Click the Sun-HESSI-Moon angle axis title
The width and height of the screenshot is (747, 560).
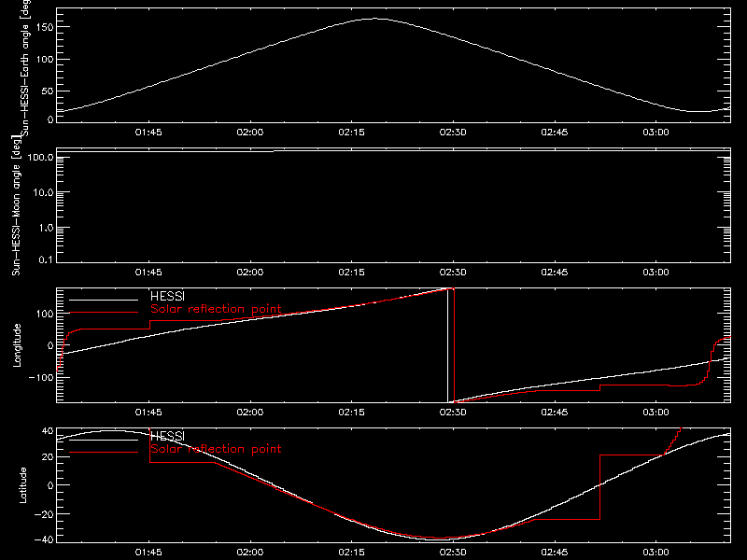pyautogui.click(x=16, y=205)
